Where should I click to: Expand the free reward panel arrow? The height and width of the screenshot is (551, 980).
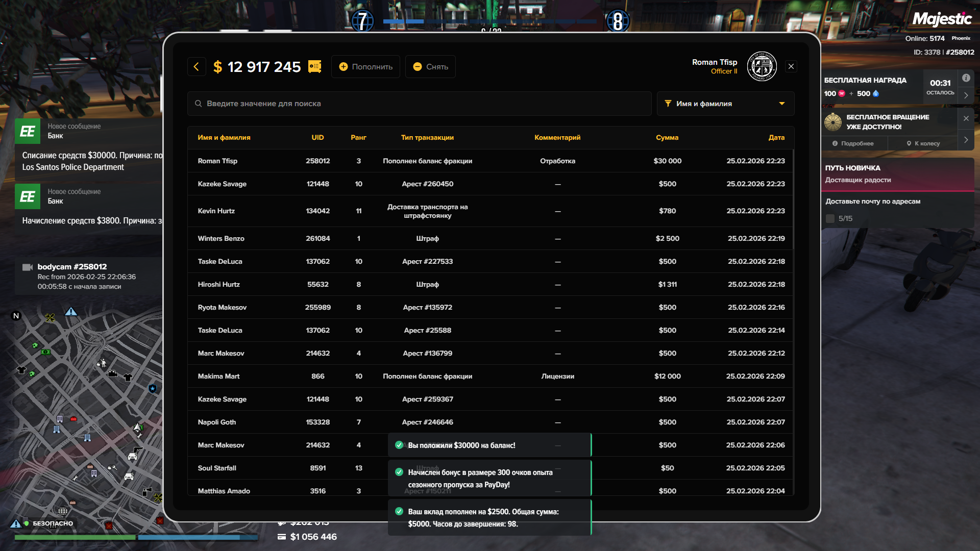pos(966,95)
